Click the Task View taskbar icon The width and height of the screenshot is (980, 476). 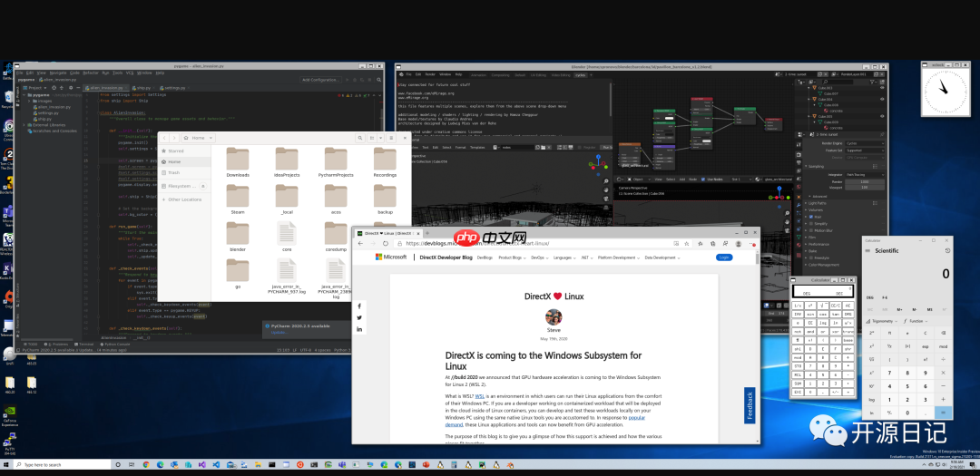pos(132,465)
